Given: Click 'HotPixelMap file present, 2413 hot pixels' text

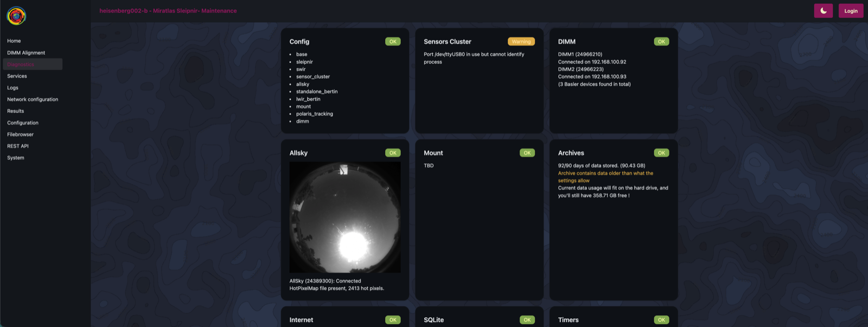Looking at the screenshot, I should pos(337,288).
